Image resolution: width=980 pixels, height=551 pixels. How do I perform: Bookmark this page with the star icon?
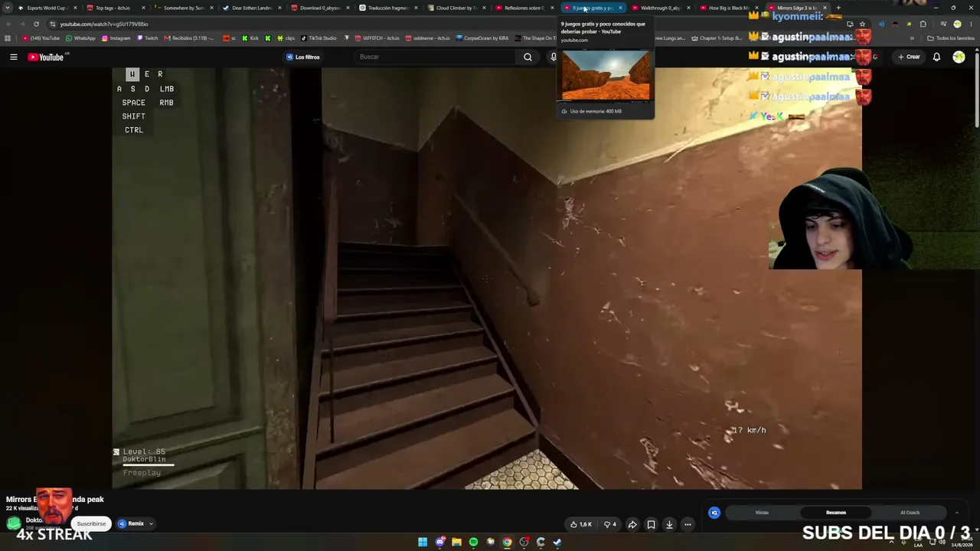[862, 24]
